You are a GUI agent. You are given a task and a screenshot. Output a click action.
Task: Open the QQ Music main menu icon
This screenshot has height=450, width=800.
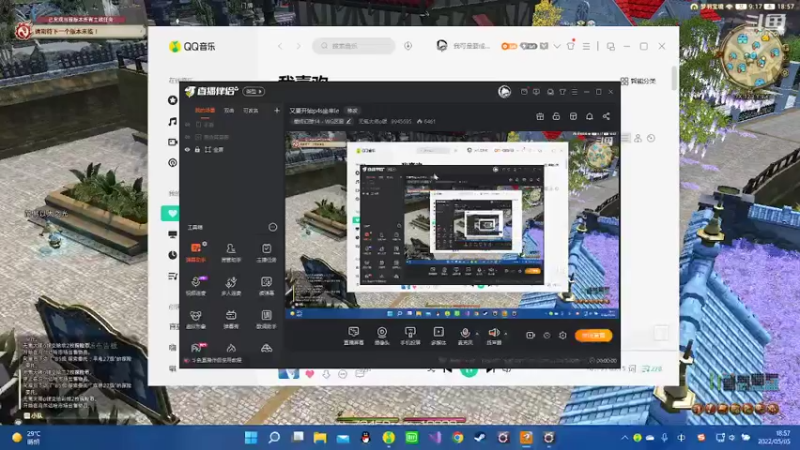[x=586, y=46]
